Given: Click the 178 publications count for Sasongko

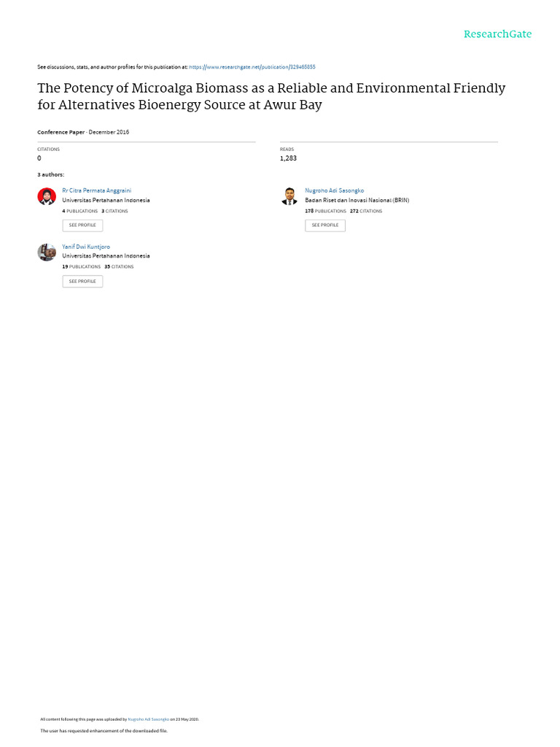Looking at the screenshot, I should coord(326,211).
